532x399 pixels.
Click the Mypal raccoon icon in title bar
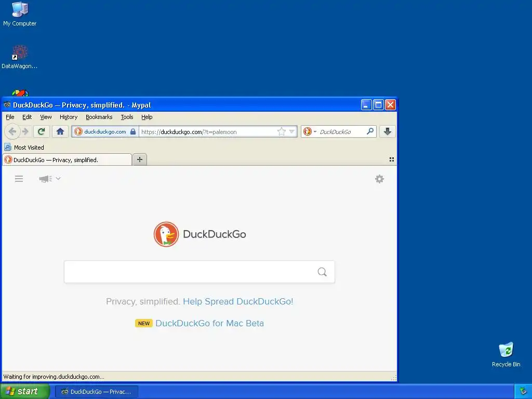pos(7,105)
